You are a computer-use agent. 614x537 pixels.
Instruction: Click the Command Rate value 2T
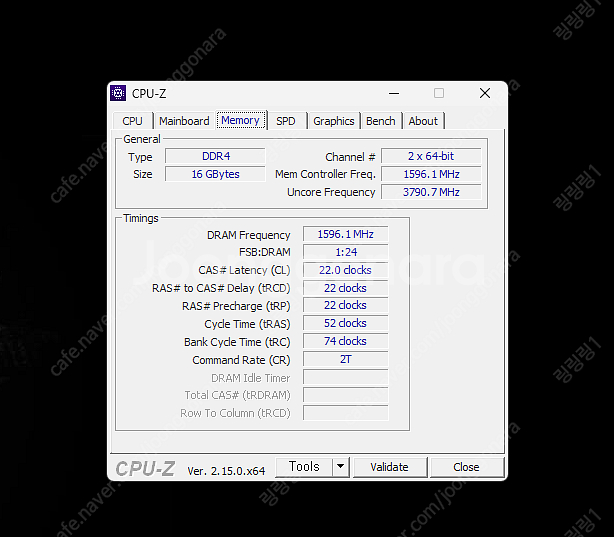(345, 359)
